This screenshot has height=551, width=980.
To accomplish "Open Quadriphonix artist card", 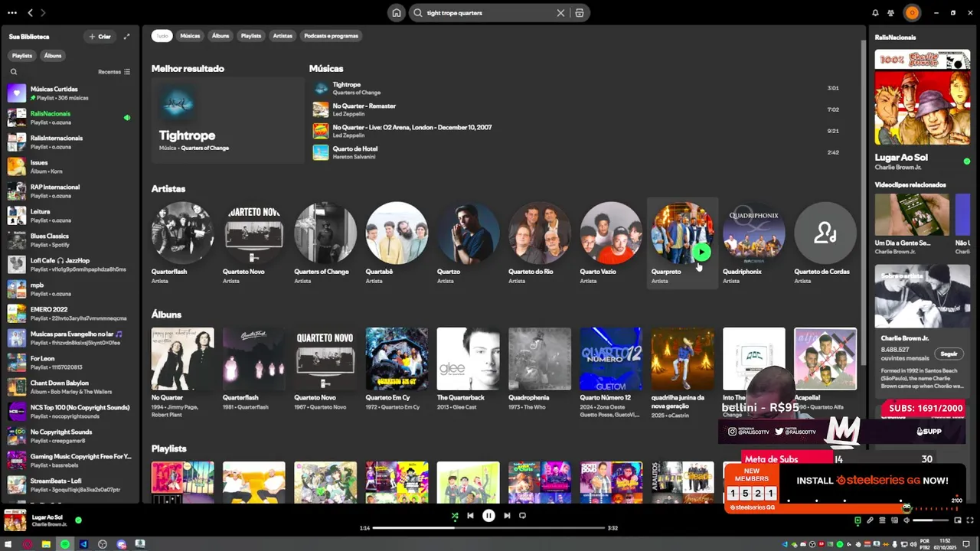I will click(754, 243).
